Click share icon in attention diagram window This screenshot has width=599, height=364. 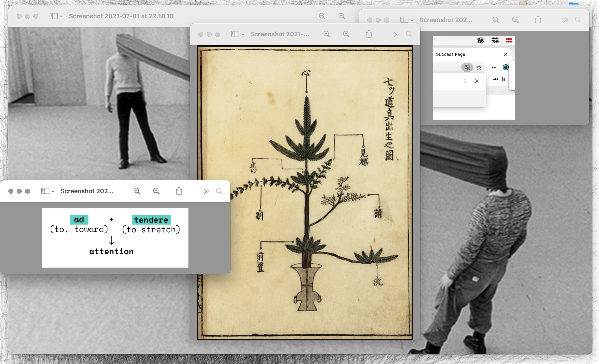pos(179,191)
